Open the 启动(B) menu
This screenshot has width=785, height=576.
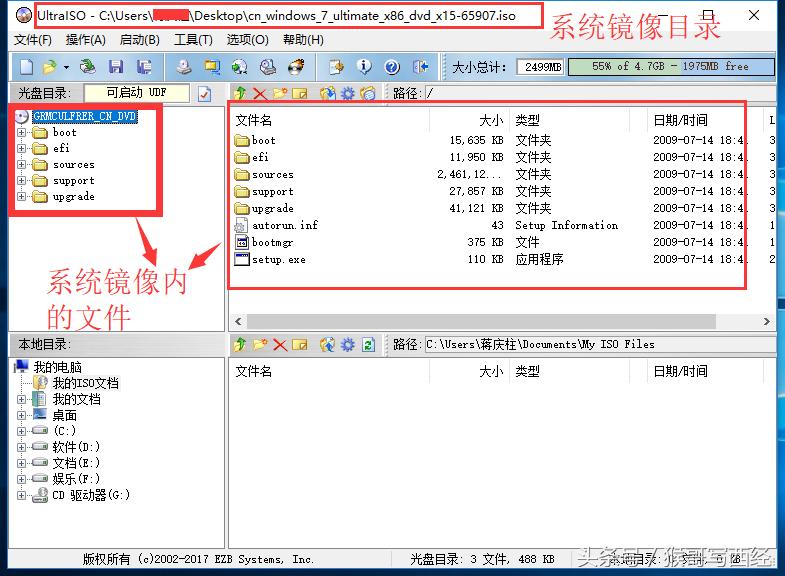140,40
